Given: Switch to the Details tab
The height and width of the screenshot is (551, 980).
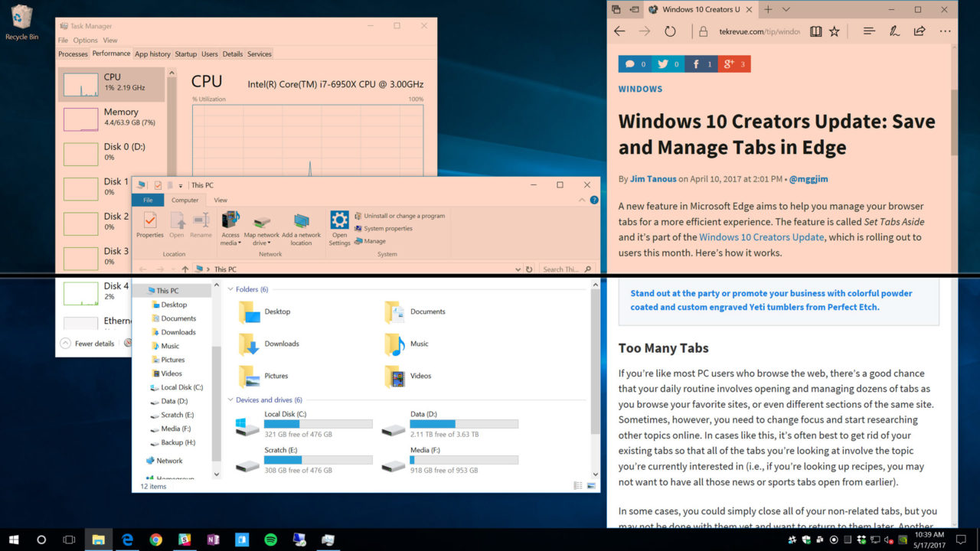Looking at the screenshot, I should click(x=233, y=54).
